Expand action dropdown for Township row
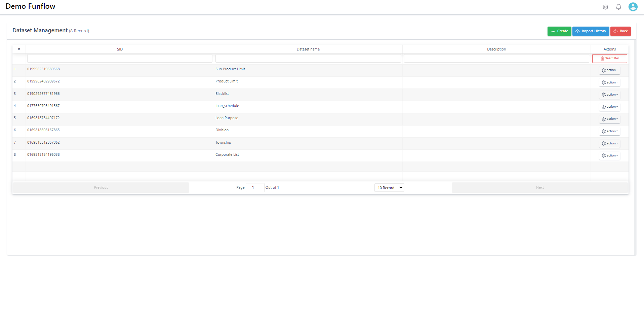 (x=609, y=144)
